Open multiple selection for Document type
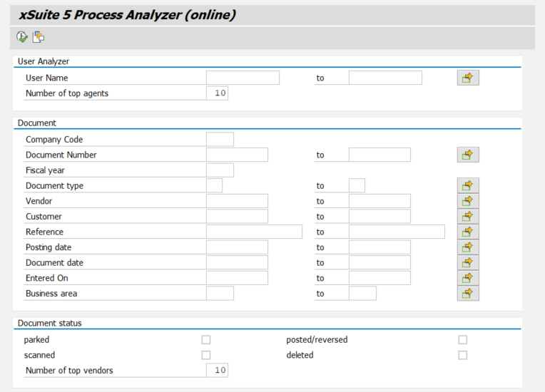 (468, 186)
